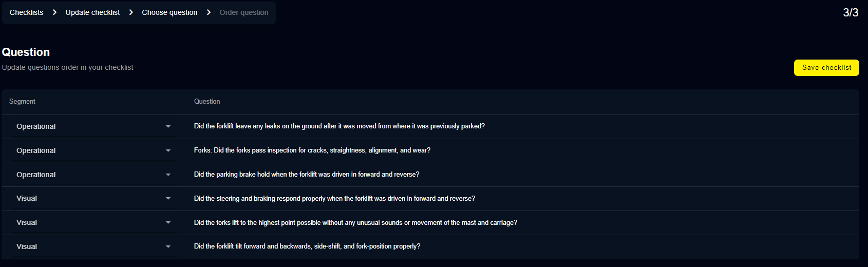Select the steering and braking question text

[x=334, y=199]
